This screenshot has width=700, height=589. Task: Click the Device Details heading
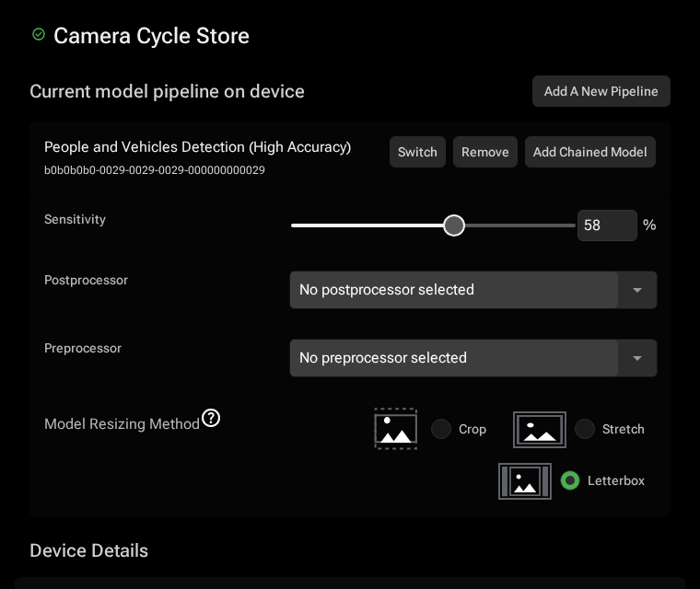tap(88, 550)
